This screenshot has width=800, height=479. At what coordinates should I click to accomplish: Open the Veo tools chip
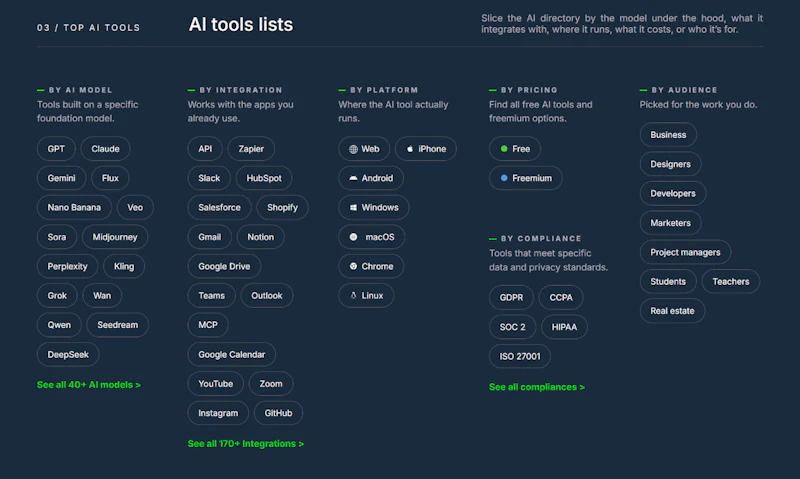coord(135,208)
